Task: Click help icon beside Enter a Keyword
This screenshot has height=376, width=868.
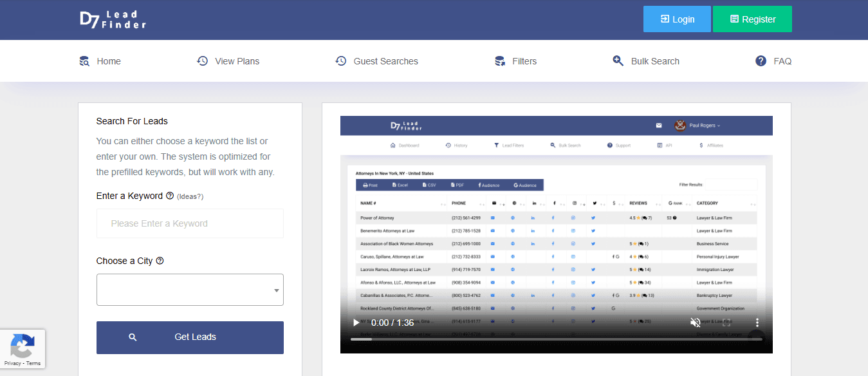Action: pyautogui.click(x=170, y=196)
